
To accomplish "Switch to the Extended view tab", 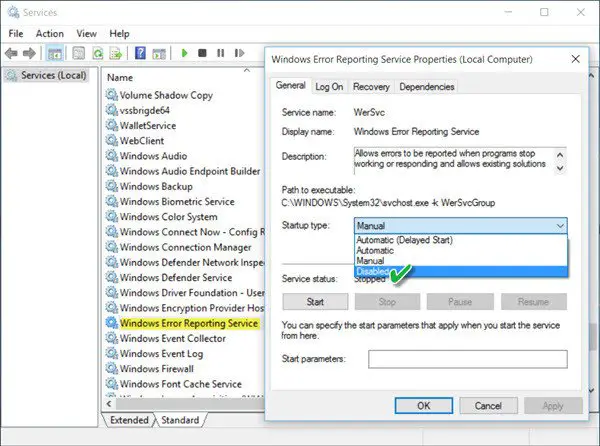I will 129,420.
